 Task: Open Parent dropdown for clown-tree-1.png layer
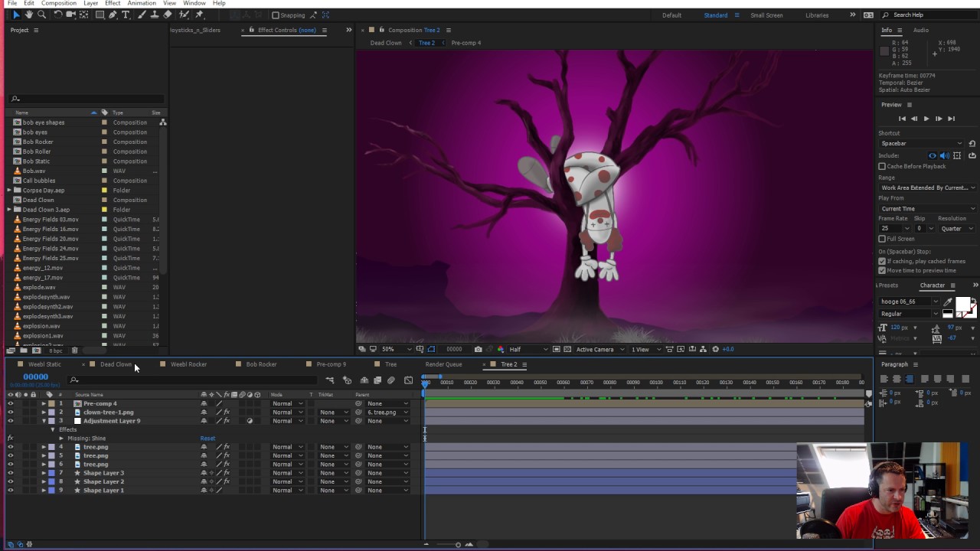click(x=387, y=412)
